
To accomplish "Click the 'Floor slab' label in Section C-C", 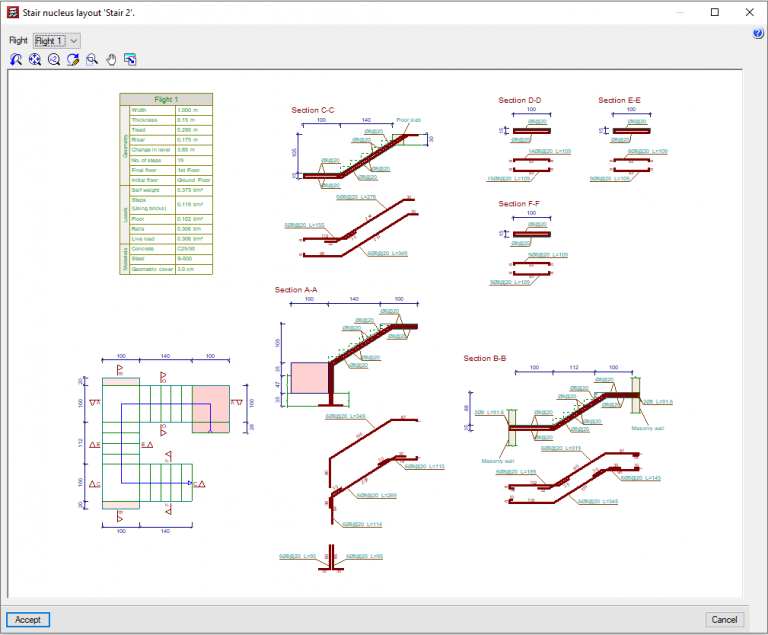I will 408,120.
